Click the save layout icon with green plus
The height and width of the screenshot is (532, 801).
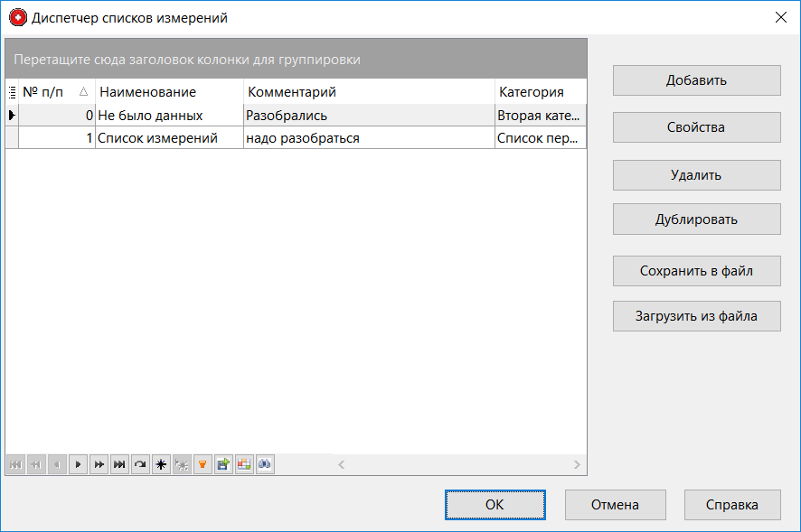click(223, 464)
